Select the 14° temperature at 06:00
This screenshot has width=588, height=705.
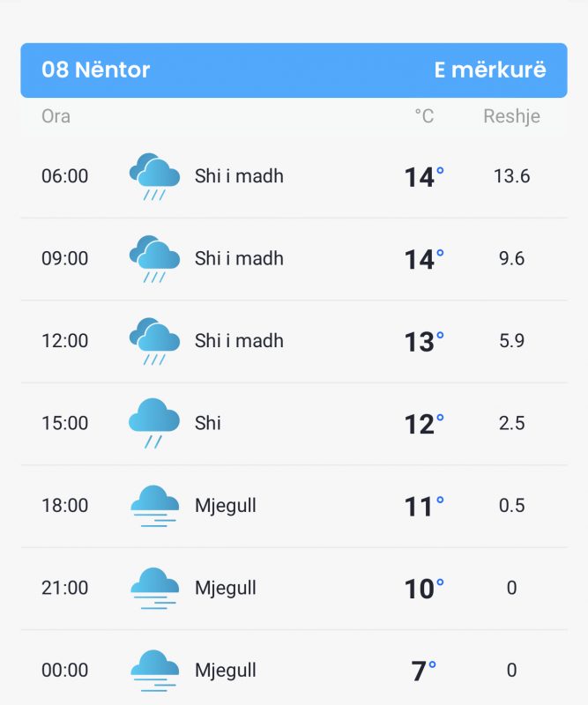(424, 177)
